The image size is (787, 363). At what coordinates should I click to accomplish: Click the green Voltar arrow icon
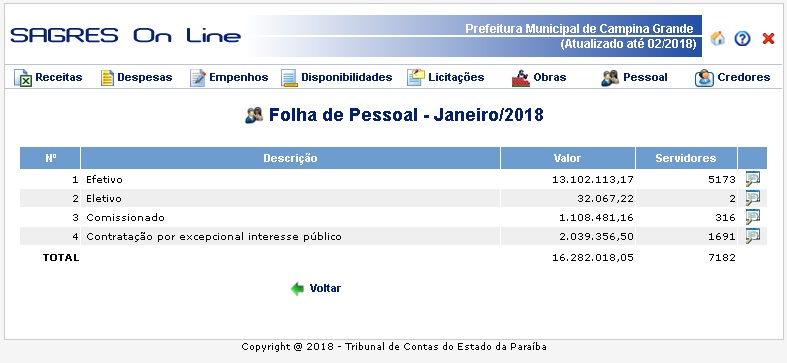(297, 289)
